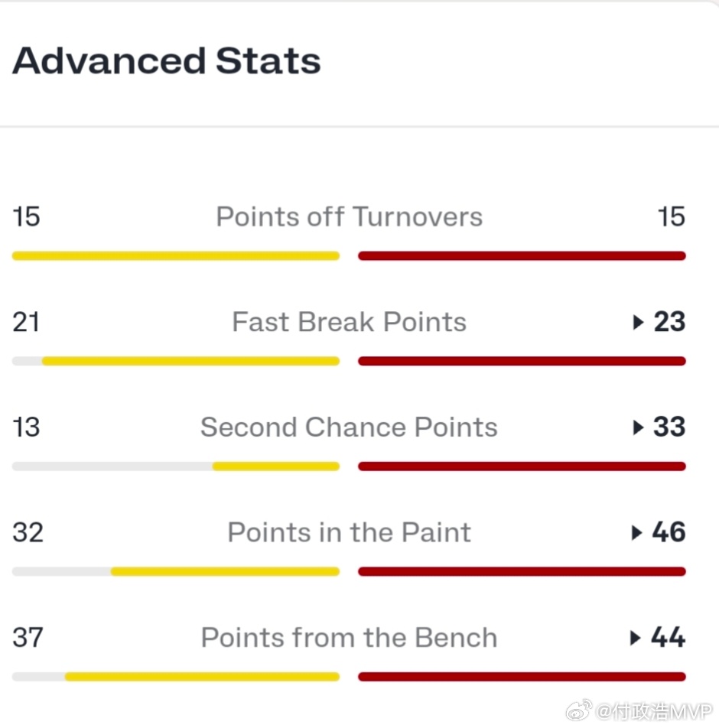Click the Advanced Stats heading
719x728 pixels.
pyautogui.click(x=166, y=61)
